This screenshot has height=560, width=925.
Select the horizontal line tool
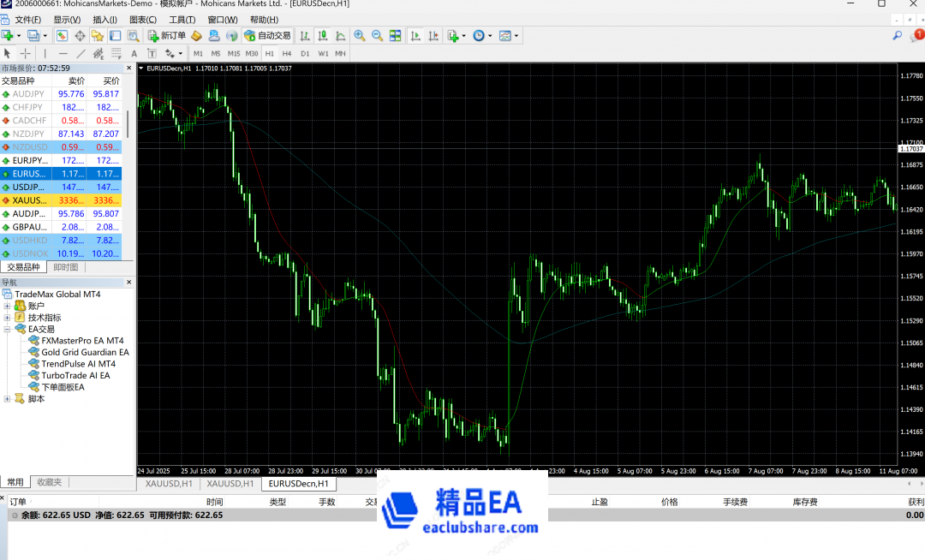pyautogui.click(x=63, y=54)
